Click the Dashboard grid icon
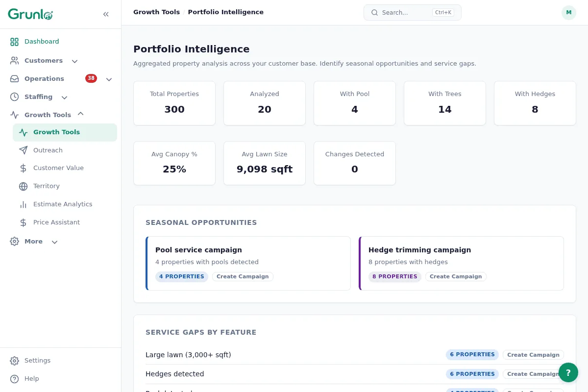Image resolution: width=588 pixels, height=392 pixels. pyautogui.click(x=15, y=42)
